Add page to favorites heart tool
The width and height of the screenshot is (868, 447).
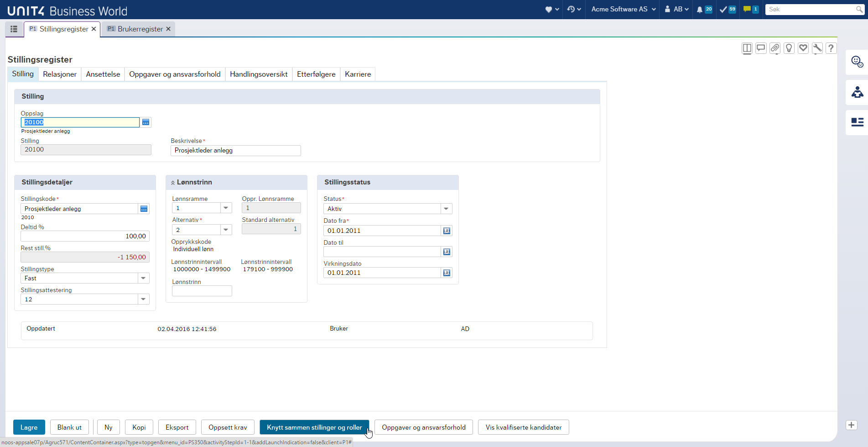coord(803,48)
